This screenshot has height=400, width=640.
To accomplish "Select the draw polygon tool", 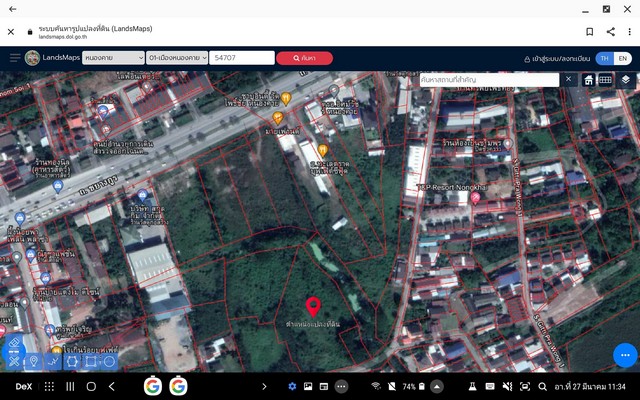I will 72,361.
